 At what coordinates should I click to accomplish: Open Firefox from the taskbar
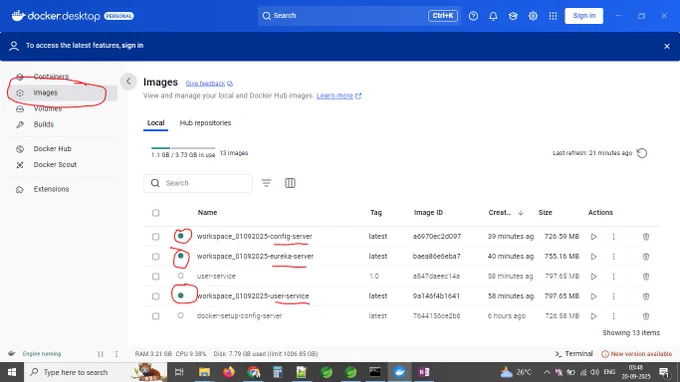point(229,372)
